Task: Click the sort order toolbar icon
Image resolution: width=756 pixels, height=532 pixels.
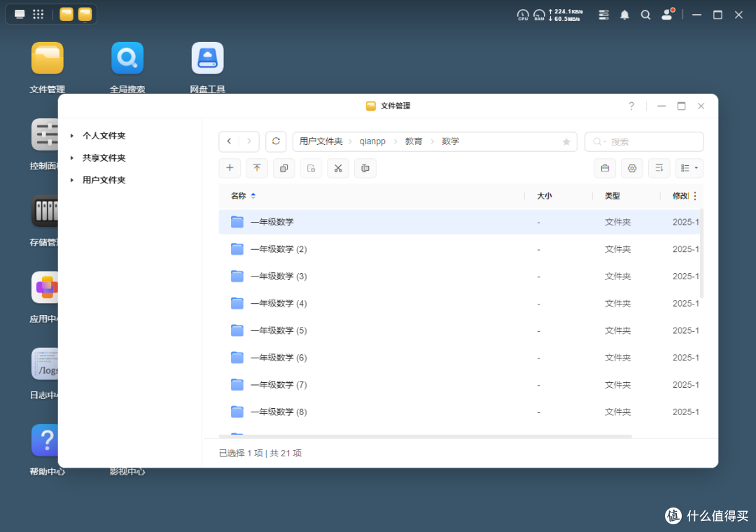Action: coord(659,168)
